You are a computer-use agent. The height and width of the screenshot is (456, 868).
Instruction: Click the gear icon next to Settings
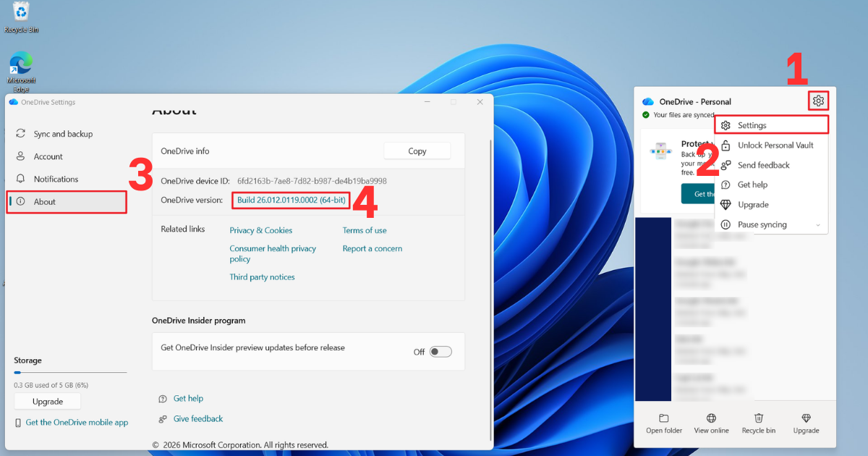pos(726,125)
